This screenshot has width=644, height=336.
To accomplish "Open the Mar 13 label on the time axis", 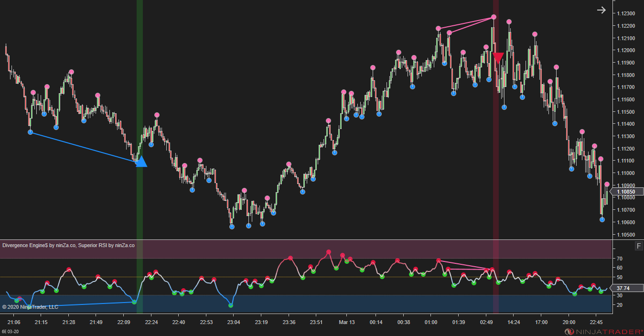I will pos(347,322).
